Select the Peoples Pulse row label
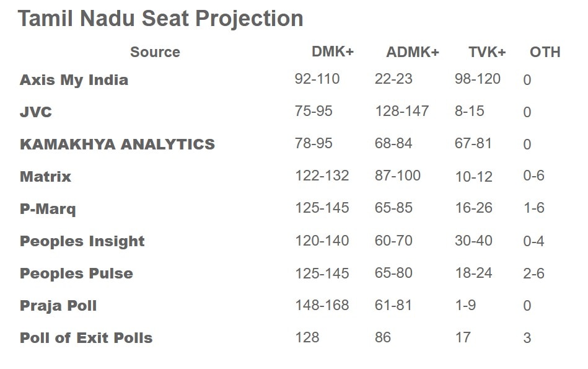This screenshot has width=588, height=369. point(76,273)
